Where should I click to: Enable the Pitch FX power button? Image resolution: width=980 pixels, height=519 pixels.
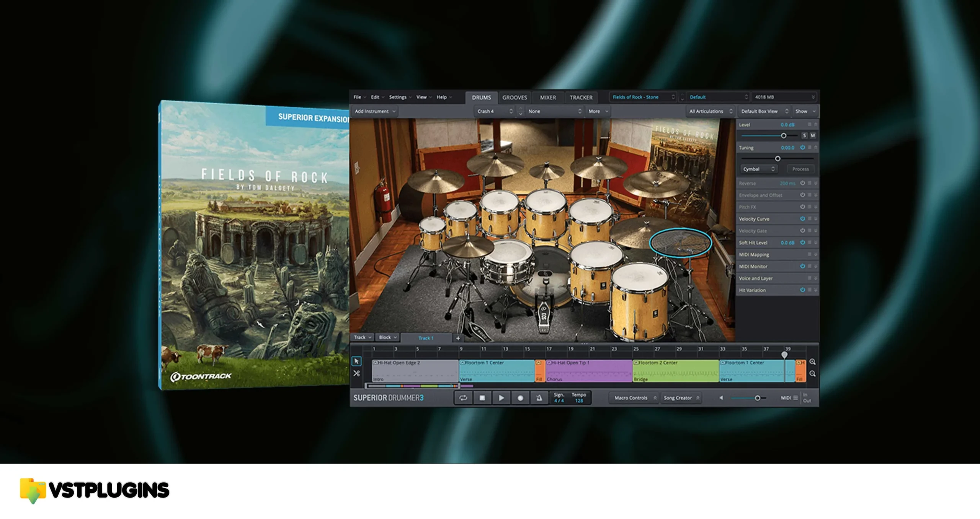(x=802, y=207)
